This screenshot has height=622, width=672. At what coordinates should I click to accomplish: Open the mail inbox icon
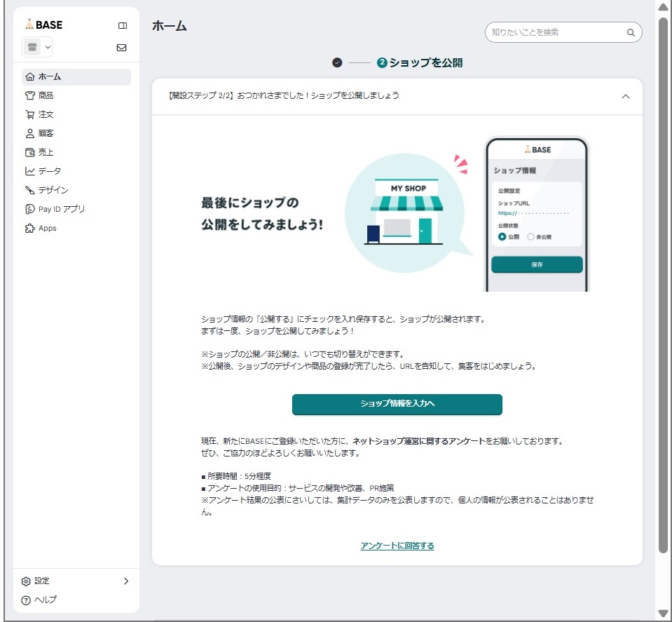[x=122, y=48]
